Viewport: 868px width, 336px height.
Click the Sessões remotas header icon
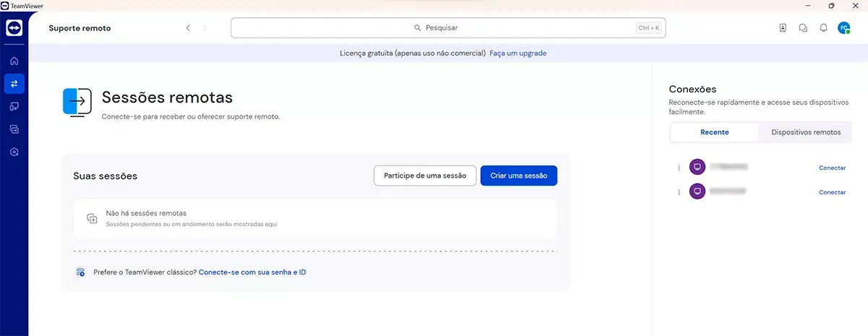point(77,103)
